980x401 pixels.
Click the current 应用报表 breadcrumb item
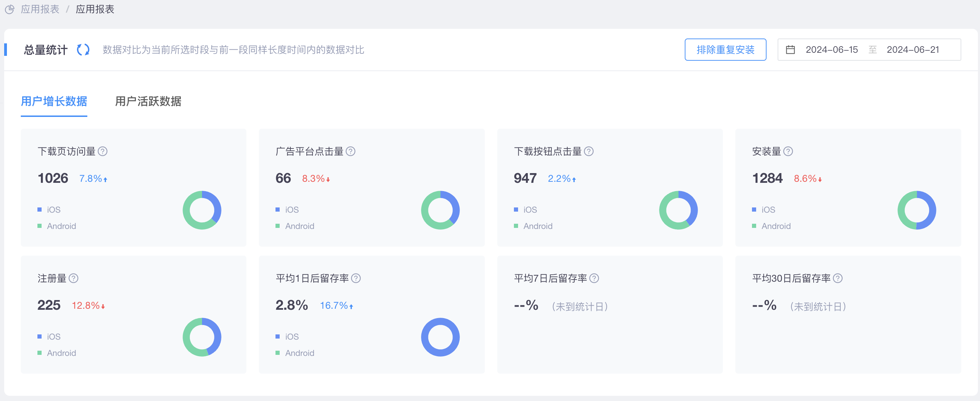click(x=95, y=9)
